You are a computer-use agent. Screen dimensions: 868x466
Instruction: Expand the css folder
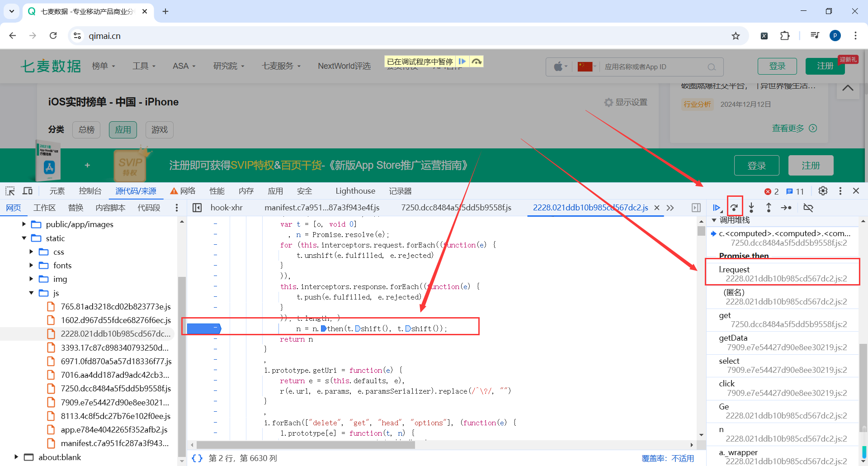click(x=31, y=252)
